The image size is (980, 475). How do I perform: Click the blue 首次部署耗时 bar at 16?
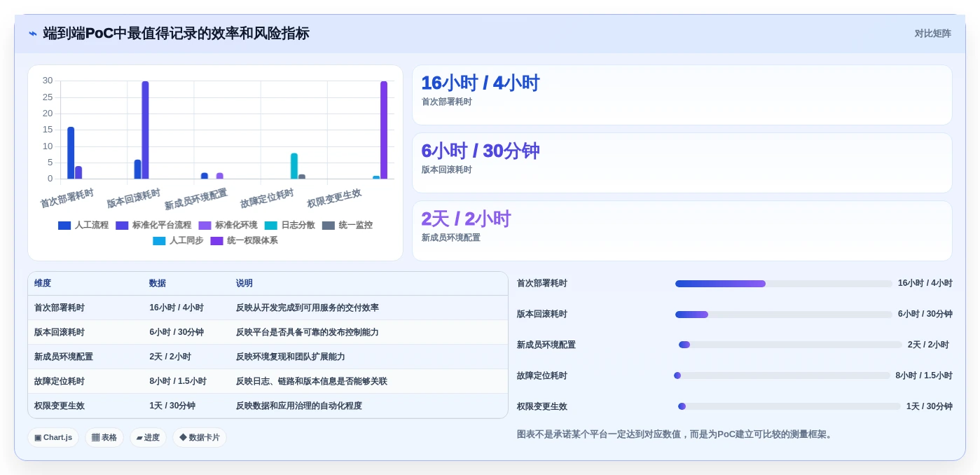71,153
